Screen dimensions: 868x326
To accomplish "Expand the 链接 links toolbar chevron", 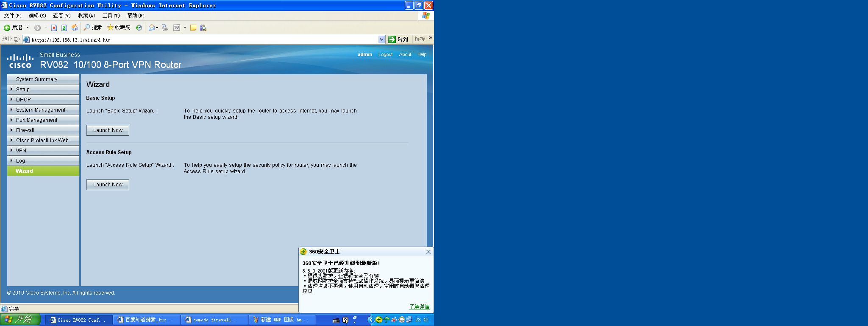I will [x=431, y=38].
